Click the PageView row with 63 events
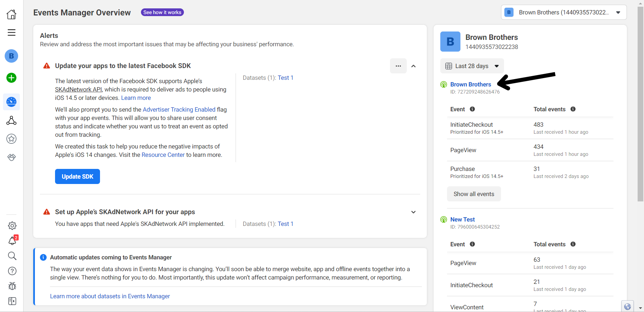 click(x=530, y=263)
